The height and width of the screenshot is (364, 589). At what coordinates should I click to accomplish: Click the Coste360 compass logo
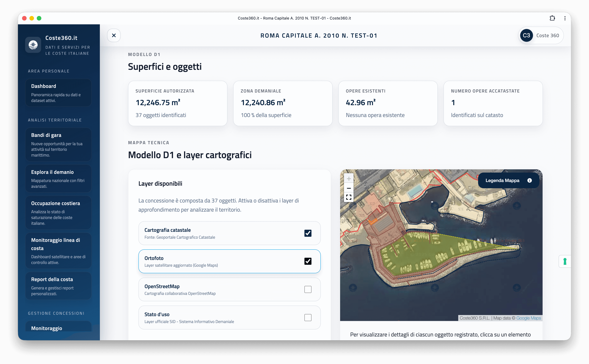pos(33,45)
